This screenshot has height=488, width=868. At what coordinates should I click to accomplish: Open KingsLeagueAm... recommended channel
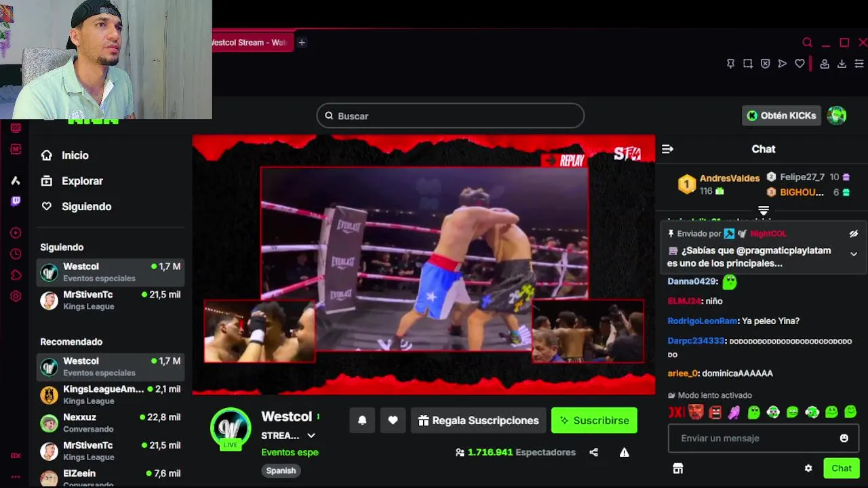111,395
